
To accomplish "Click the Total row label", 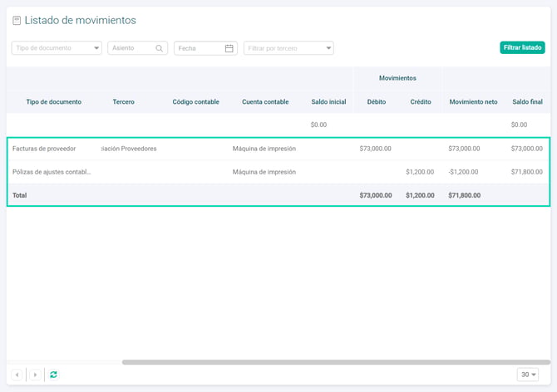I will click(20, 195).
